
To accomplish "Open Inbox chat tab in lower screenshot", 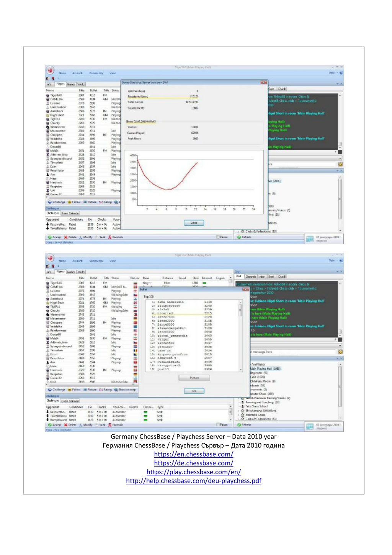I will (262, 277).
